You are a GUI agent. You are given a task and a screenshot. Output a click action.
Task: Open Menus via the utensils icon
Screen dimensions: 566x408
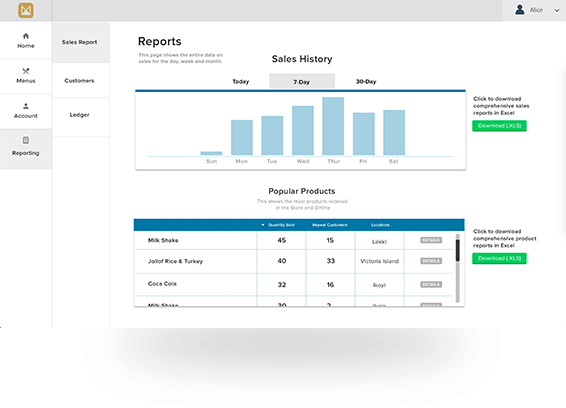[26, 71]
